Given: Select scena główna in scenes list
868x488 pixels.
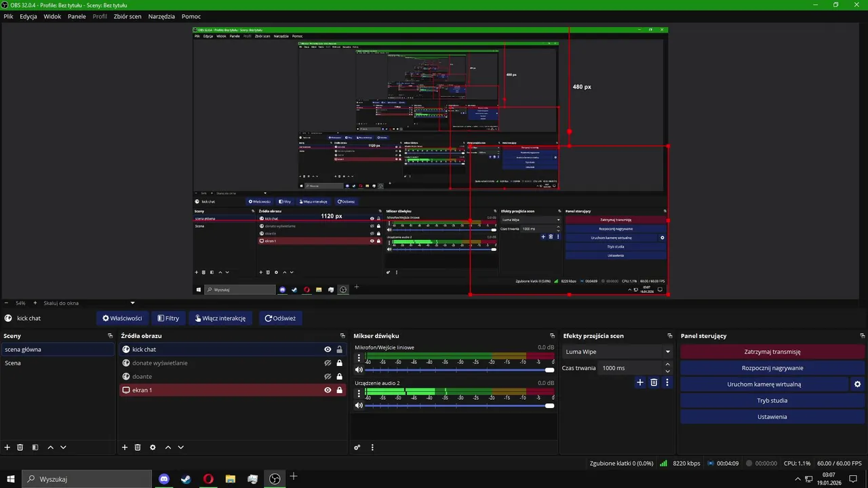Looking at the screenshot, I should [x=58, y=350].
